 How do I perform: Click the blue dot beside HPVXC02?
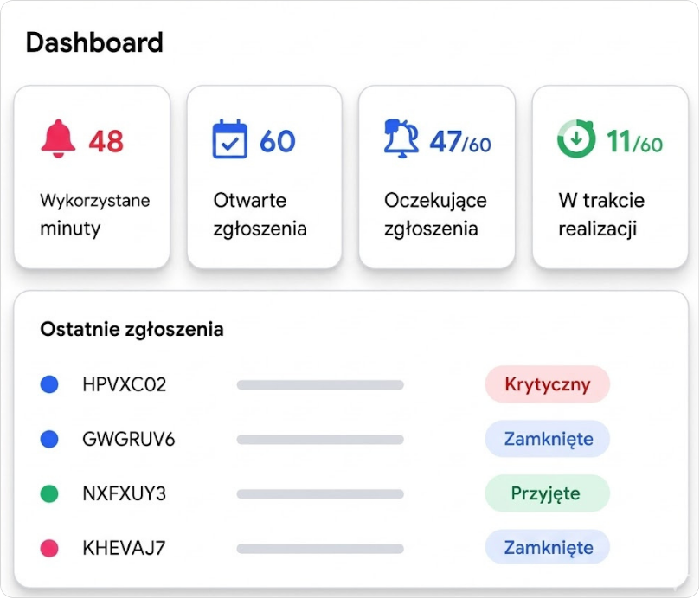click(49, 384)
